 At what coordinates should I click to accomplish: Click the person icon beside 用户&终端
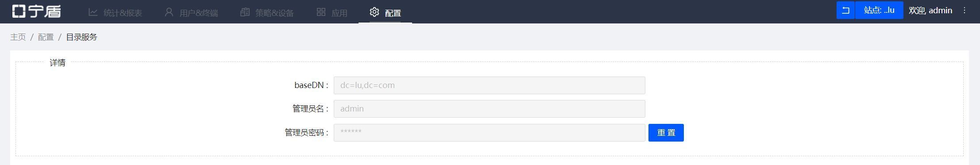tap(169, 12)
